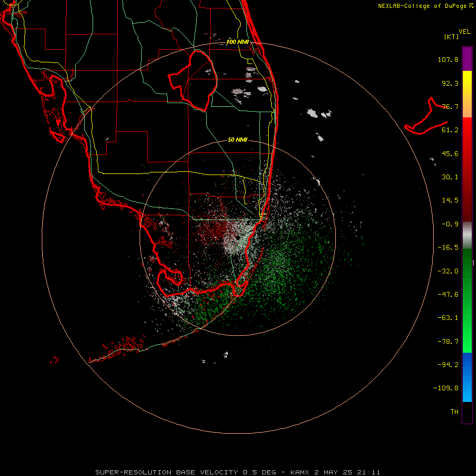Select the -94.2 legend value

pos(448,365)
